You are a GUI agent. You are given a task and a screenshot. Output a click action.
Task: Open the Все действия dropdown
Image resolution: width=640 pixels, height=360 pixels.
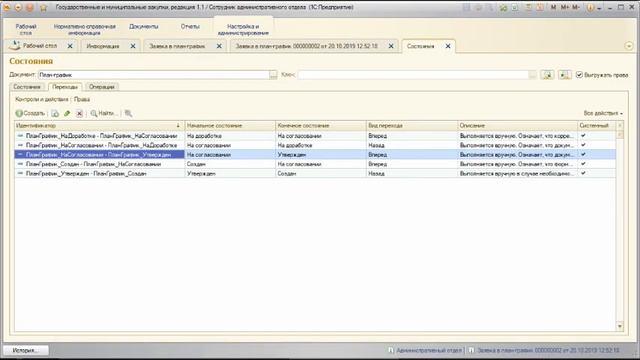coord(603,113)
